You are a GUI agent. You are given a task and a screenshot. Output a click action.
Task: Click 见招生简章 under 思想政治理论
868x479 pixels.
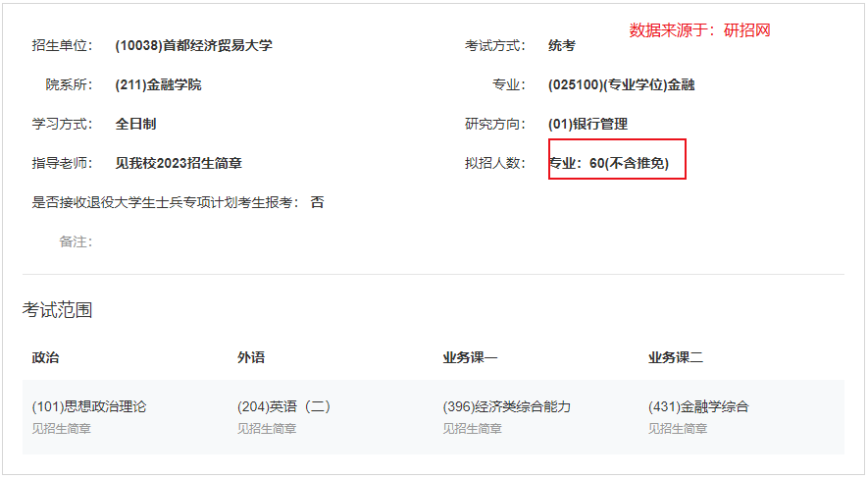pos(62,429)
